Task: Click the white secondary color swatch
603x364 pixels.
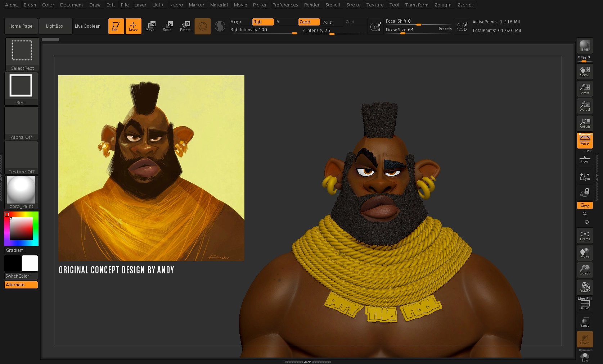Action: click(x=30, y=263)
